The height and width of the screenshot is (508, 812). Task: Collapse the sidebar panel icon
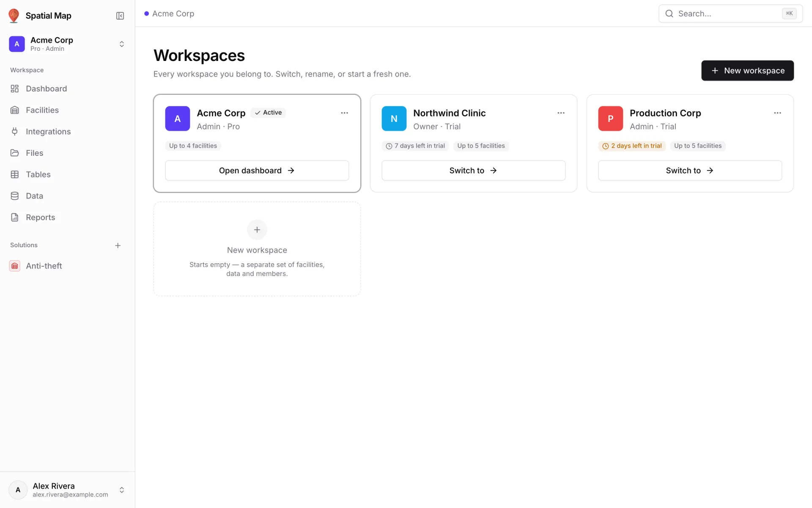pyautogui.click(x=120, y=16)
